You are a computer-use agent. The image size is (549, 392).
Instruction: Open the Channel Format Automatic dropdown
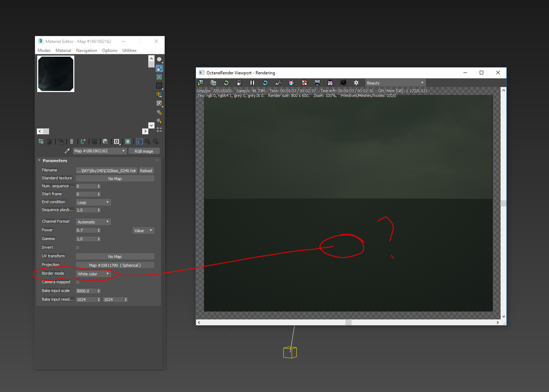point(93,222)
